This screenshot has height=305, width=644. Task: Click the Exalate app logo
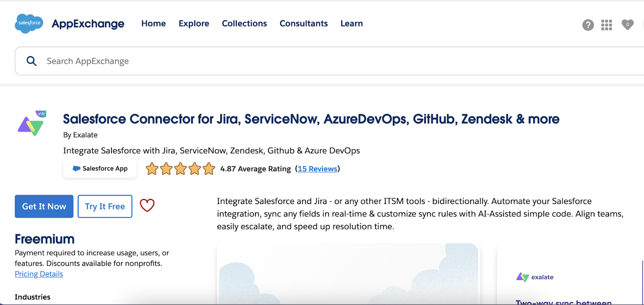coord(32,124)
